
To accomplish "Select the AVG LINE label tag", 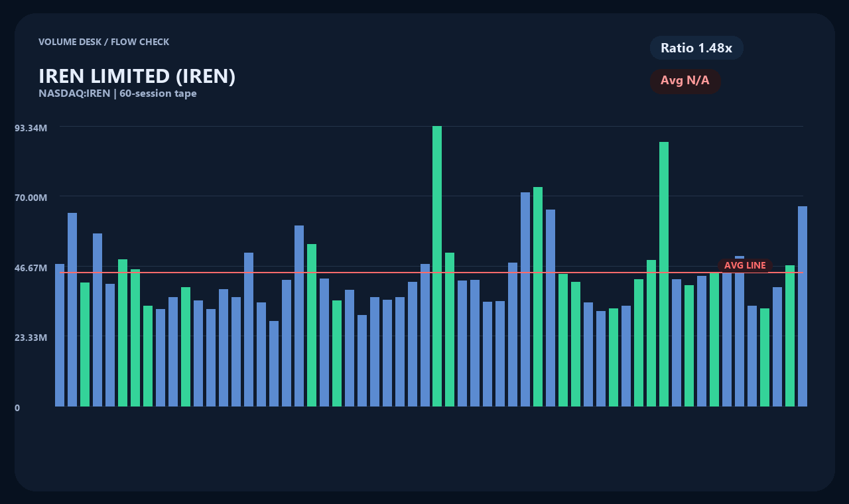I will tap(745, 265).
